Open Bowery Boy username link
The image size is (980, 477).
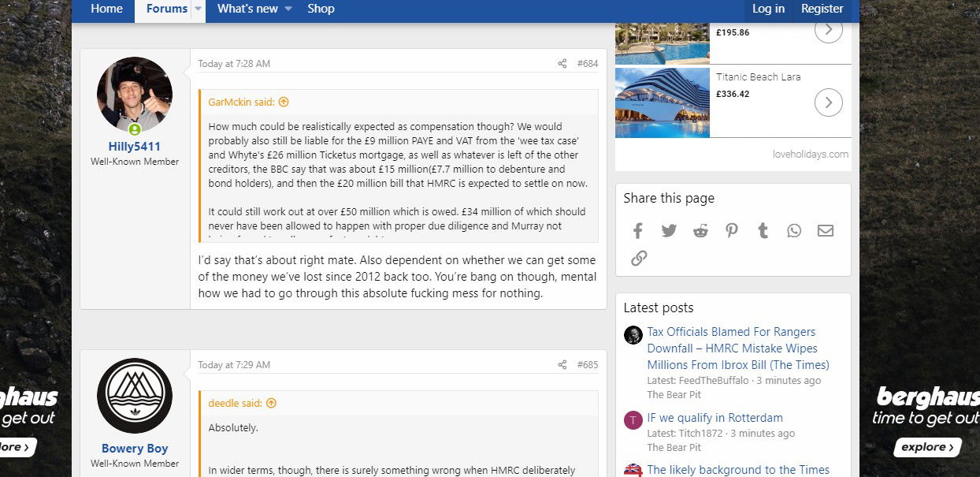(x=135, y=449)
